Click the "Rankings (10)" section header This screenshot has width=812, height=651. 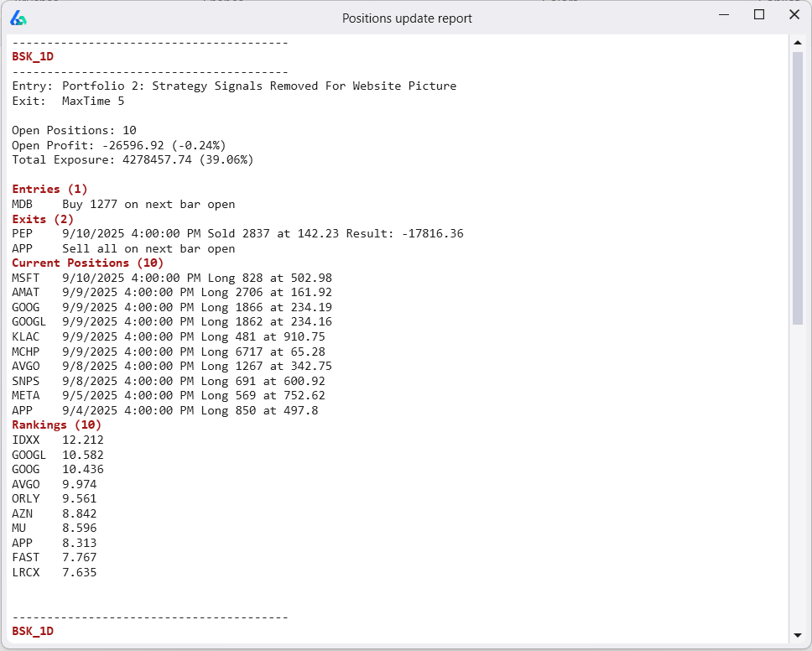(56, 425)
